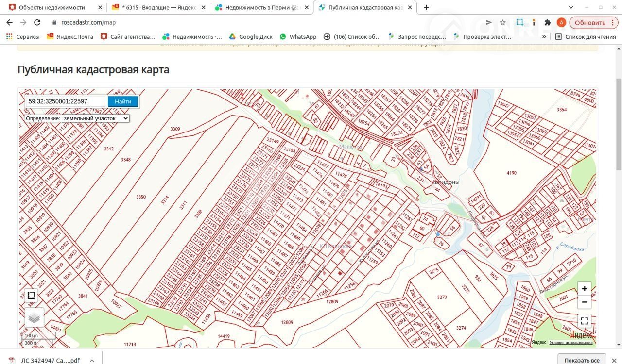Click the 'Найти' search button

[x=123, y=101]
